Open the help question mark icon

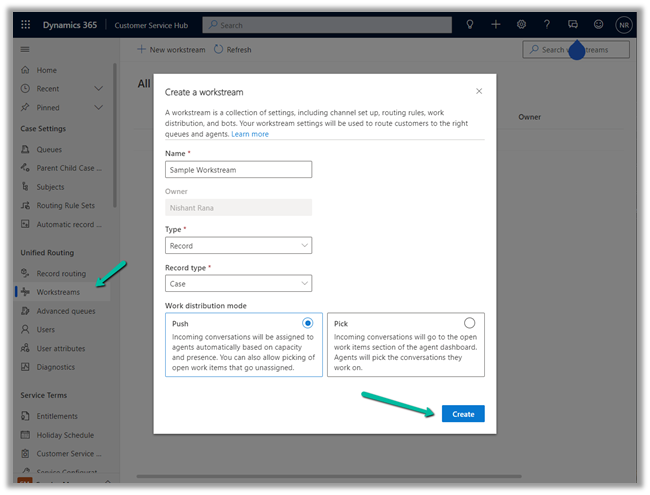(547, 24)
